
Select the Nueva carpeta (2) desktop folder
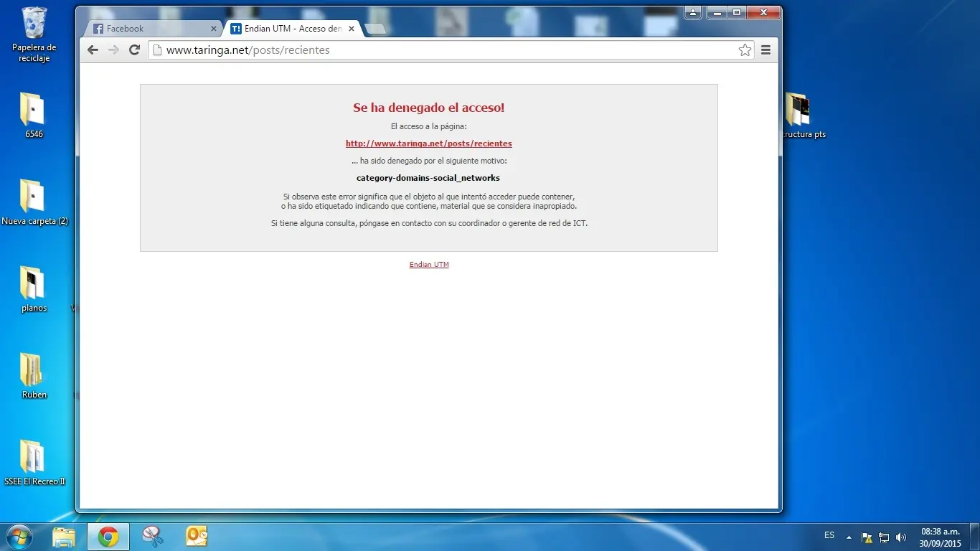(x=34, y=202)
